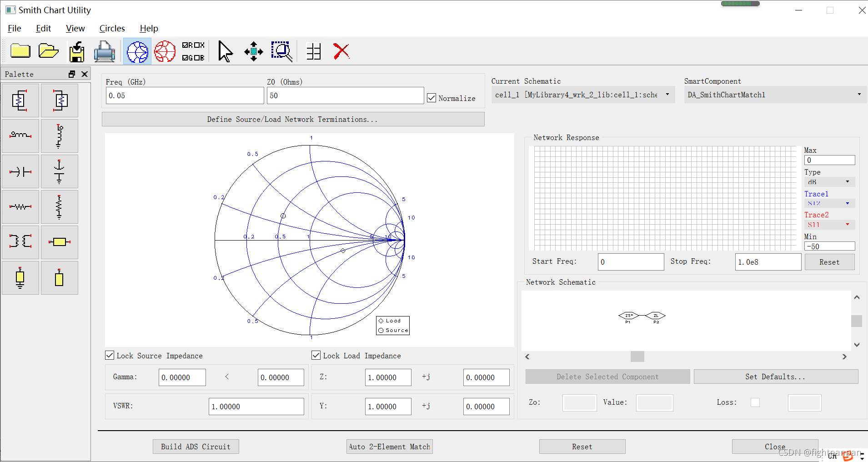Open the Circles menu
The height and width of the screenshot is (462, 868).
click(x=112, y=28)
